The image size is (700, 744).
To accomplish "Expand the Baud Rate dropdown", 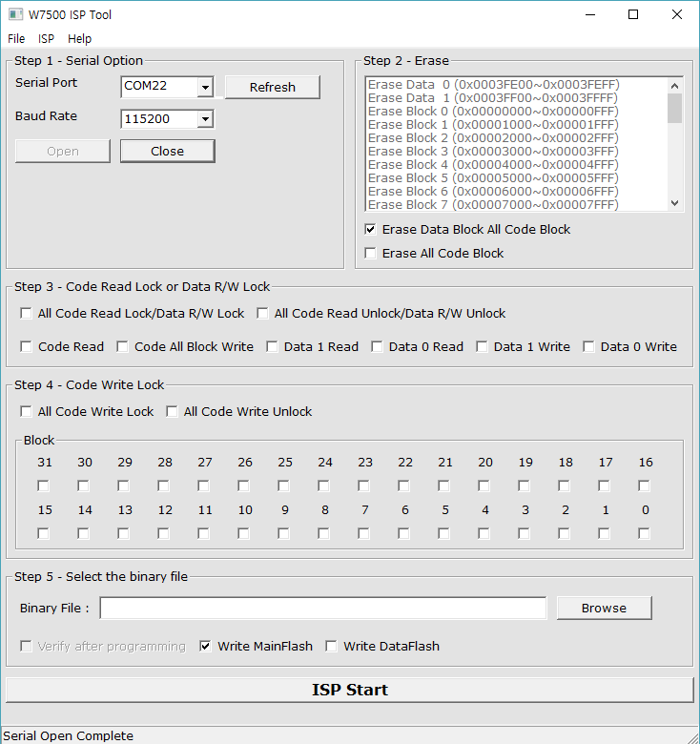I will pyautogui.click(x=205, y=119).
